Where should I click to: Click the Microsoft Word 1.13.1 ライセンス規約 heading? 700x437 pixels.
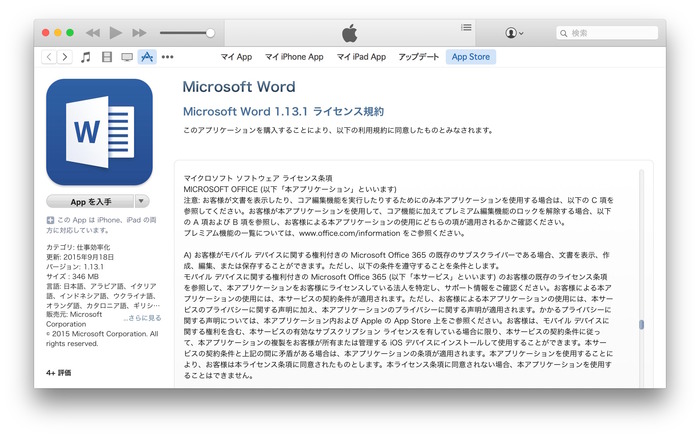click(283, 112)
